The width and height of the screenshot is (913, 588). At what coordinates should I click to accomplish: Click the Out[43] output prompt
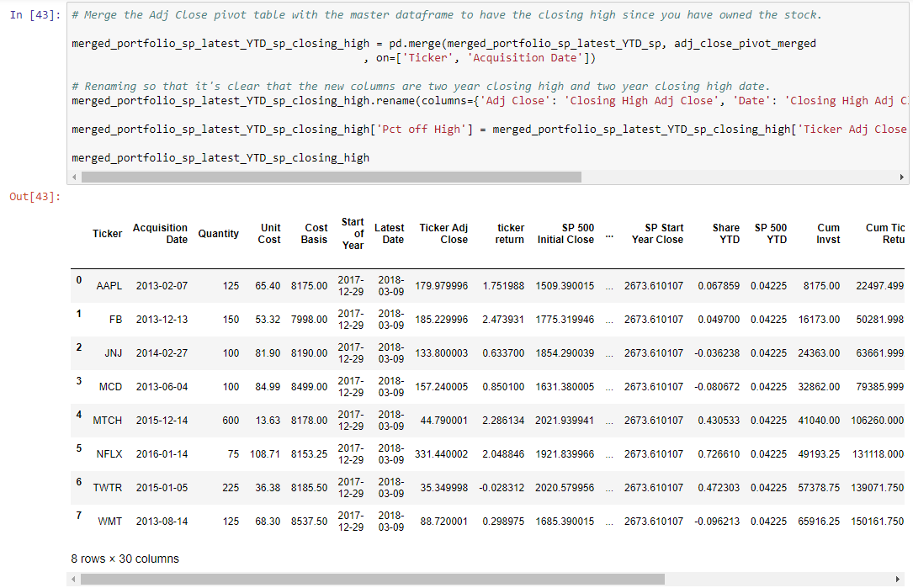pos(35,197)
